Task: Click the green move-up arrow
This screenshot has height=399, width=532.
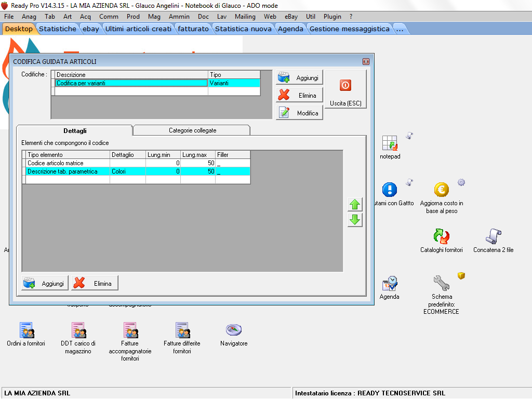Action: 355,205
